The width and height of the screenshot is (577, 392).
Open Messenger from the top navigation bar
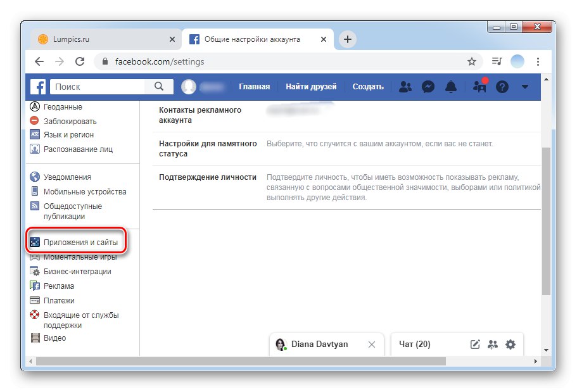pyautogui.click(x=428, y=87)
